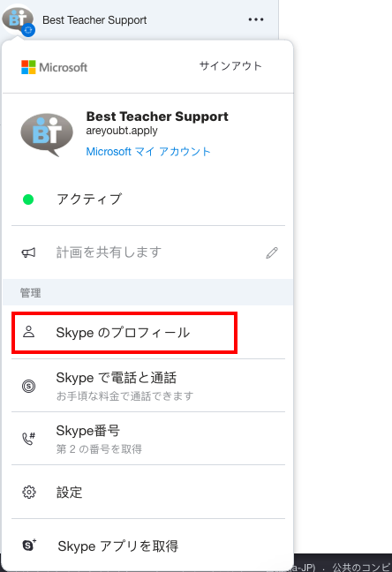
Task: Click the person icon for Skype profile
Action: point(28,332)
